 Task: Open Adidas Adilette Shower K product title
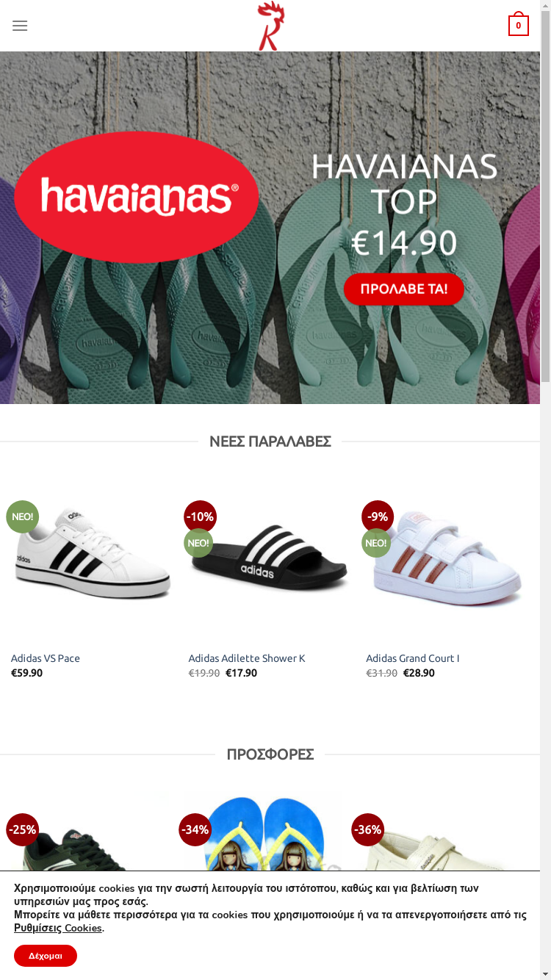tap(247, 658)
